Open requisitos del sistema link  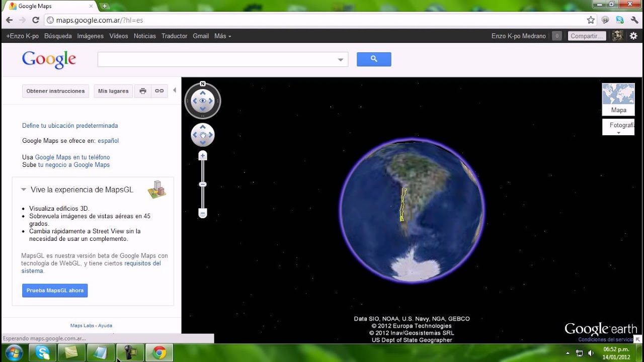91,267
